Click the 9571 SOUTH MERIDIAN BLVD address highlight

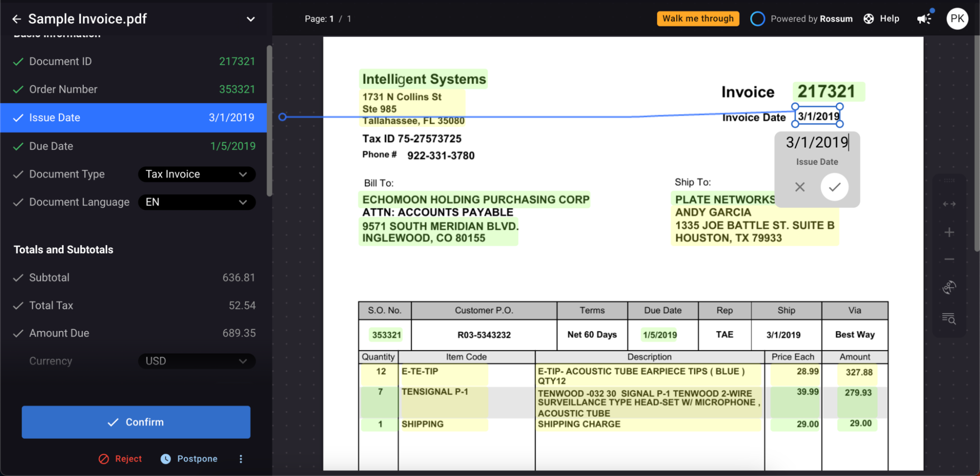[x=439, y=232]
